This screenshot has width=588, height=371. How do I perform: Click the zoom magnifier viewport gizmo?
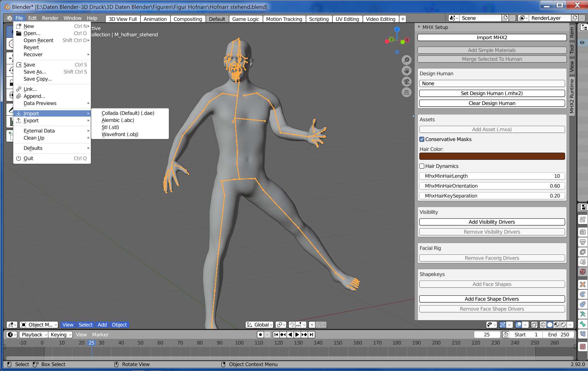click(407, 60)
